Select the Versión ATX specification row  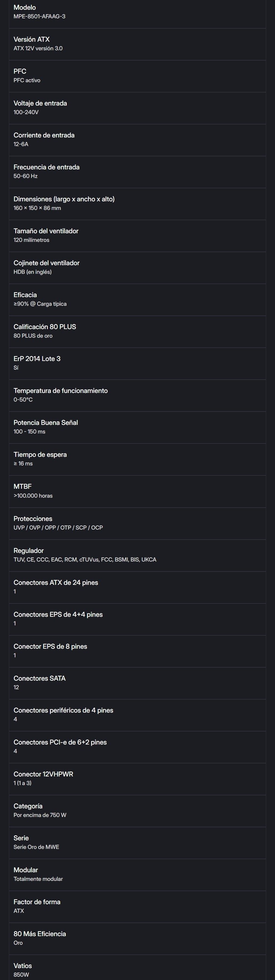(137, 44)
